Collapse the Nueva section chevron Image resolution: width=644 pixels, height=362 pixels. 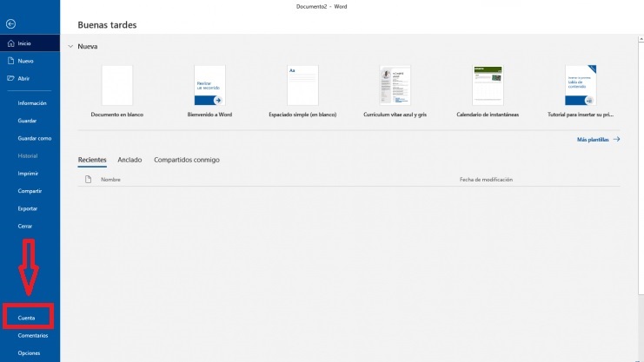click(x=70, y=46)
